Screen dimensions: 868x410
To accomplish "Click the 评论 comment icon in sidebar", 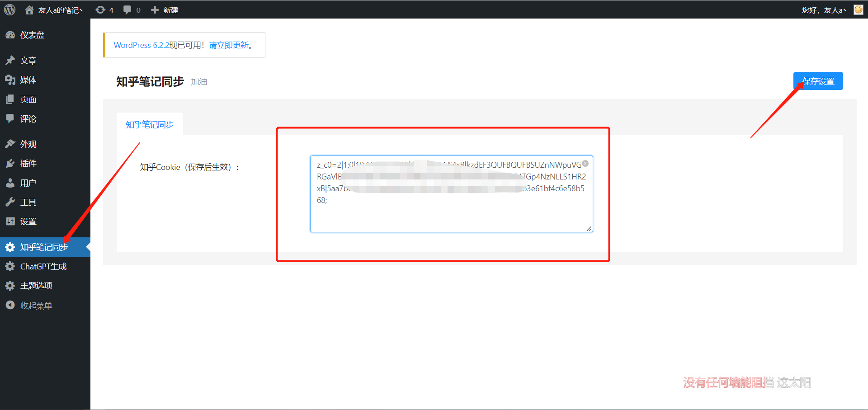I will (10, 118).
